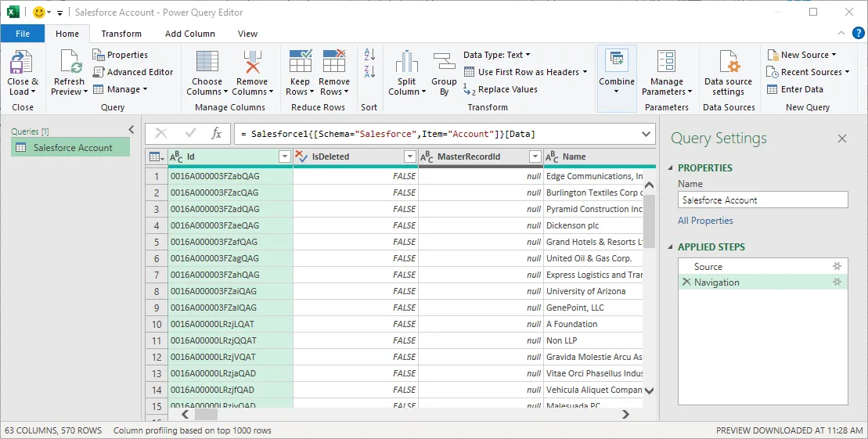Open the Id column filter dropdown
868x439 pixels.
[x=285, y=157]
